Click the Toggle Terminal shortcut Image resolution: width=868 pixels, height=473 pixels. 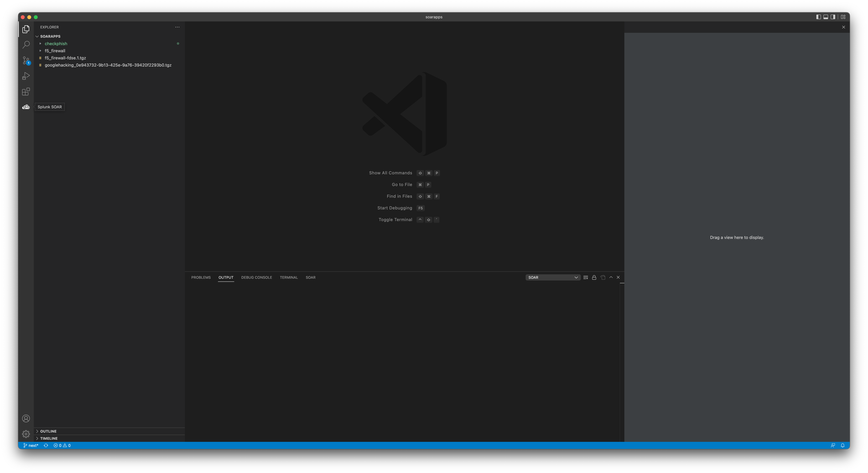click(409, 220)
